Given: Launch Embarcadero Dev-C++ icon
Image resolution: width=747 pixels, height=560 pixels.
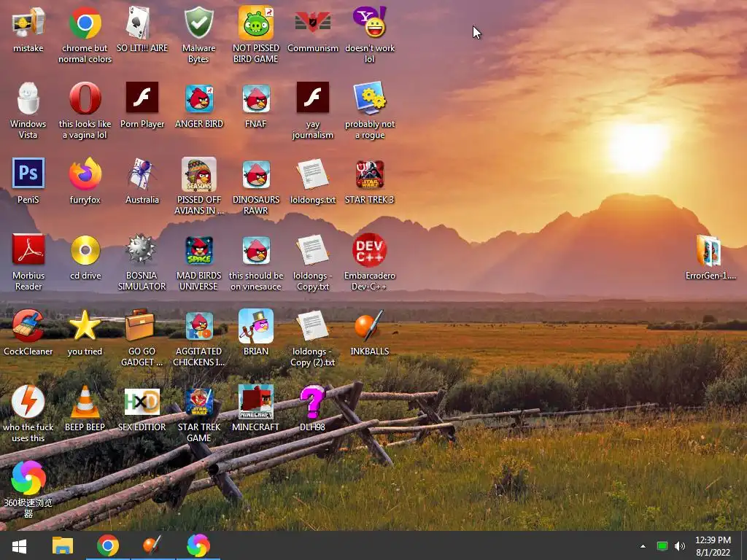Looking at the screenshot, I should click(370, 250).
